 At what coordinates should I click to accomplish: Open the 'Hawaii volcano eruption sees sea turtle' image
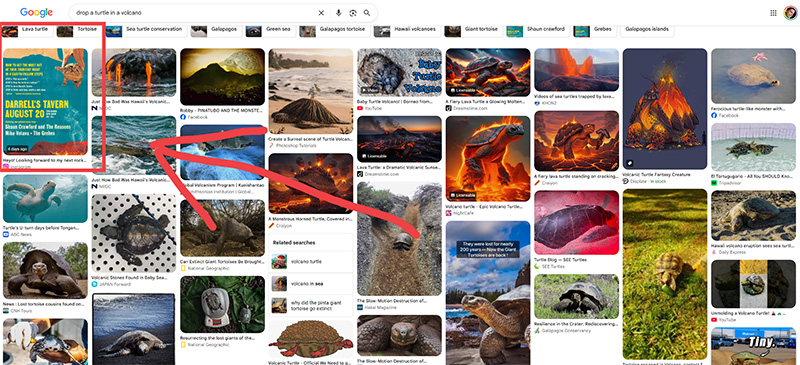click(x=754, y=216)
